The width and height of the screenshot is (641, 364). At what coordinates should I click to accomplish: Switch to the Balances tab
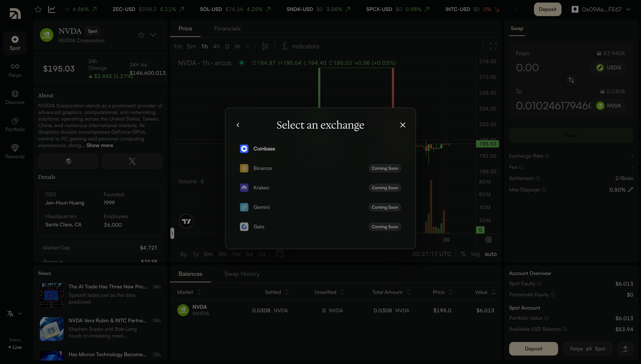(190, 274)
